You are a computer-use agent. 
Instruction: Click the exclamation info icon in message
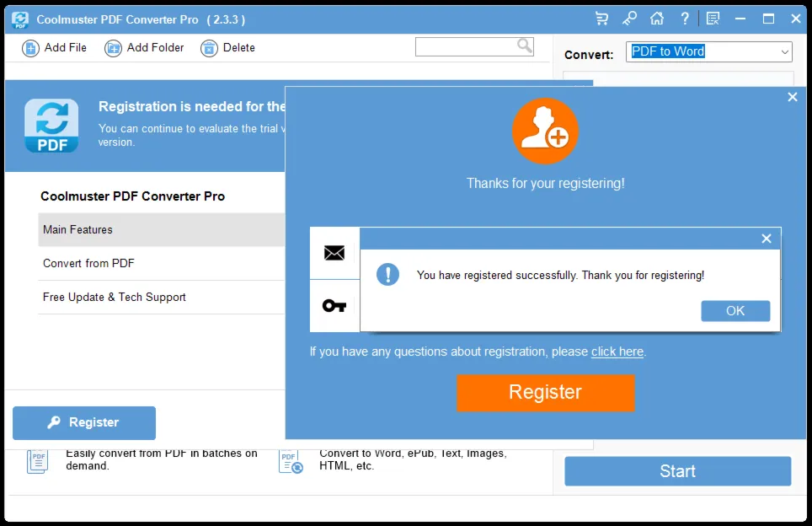(387, 275)
